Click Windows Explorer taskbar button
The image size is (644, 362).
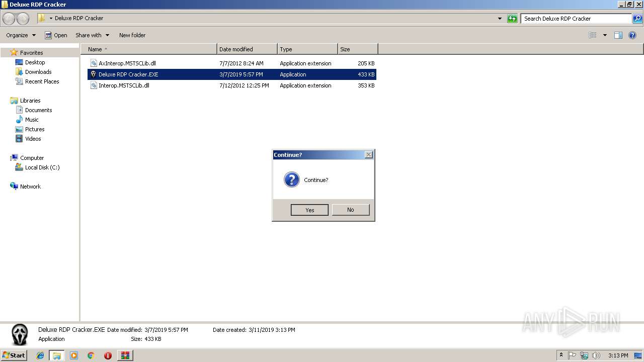57,355
